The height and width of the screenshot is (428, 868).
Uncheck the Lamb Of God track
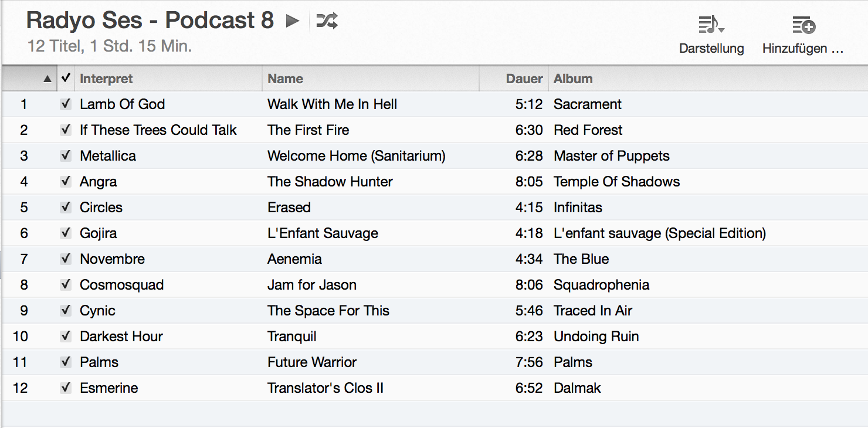[x=66, y=104]
